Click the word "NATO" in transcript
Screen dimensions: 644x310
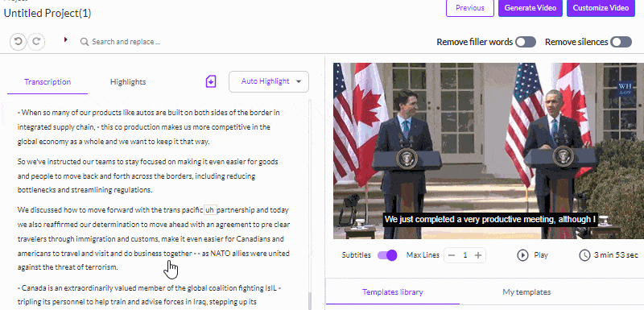[x=220, y=254]
